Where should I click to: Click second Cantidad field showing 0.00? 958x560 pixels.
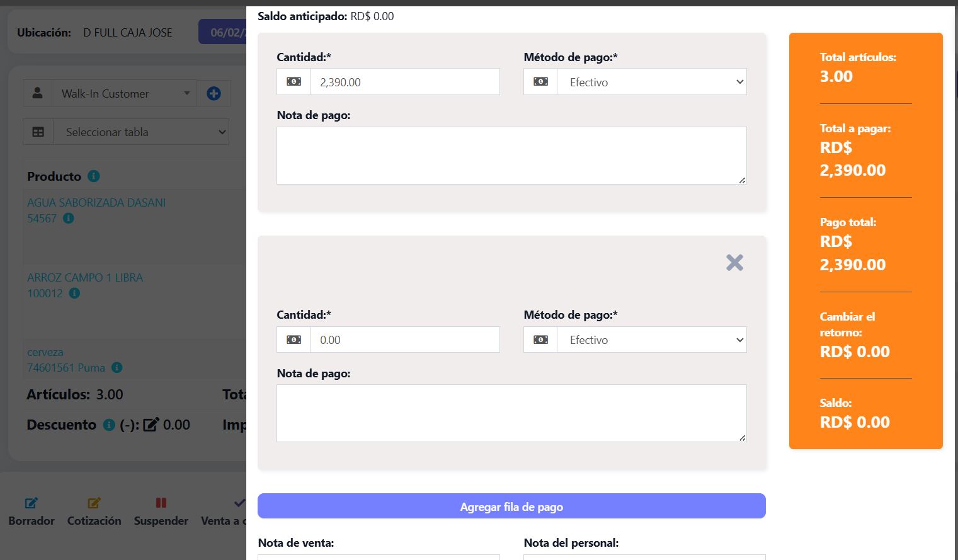405,340
